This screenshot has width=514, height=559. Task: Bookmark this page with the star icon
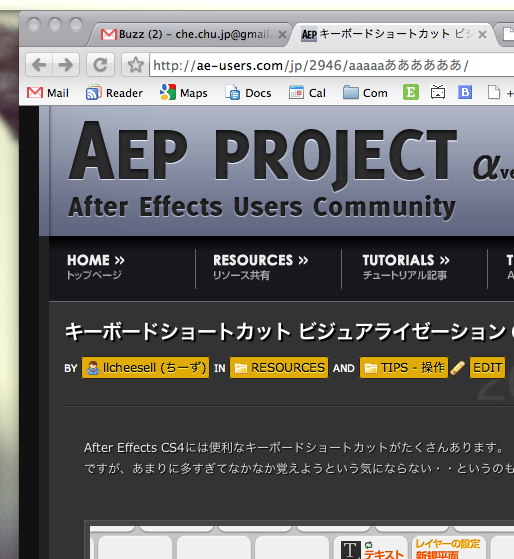point(135,65)
